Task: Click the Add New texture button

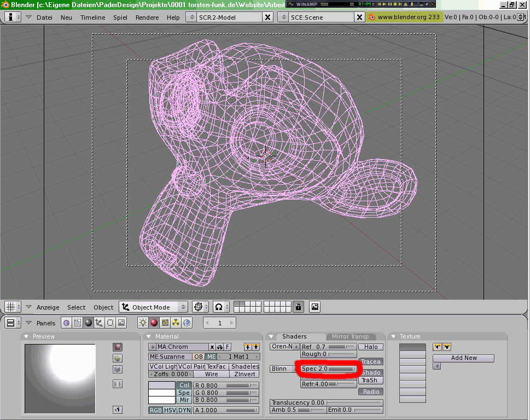Action: 463,358
